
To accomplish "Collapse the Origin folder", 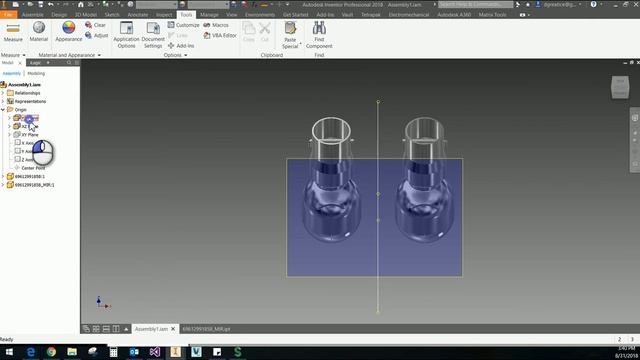I will (3, 109).
